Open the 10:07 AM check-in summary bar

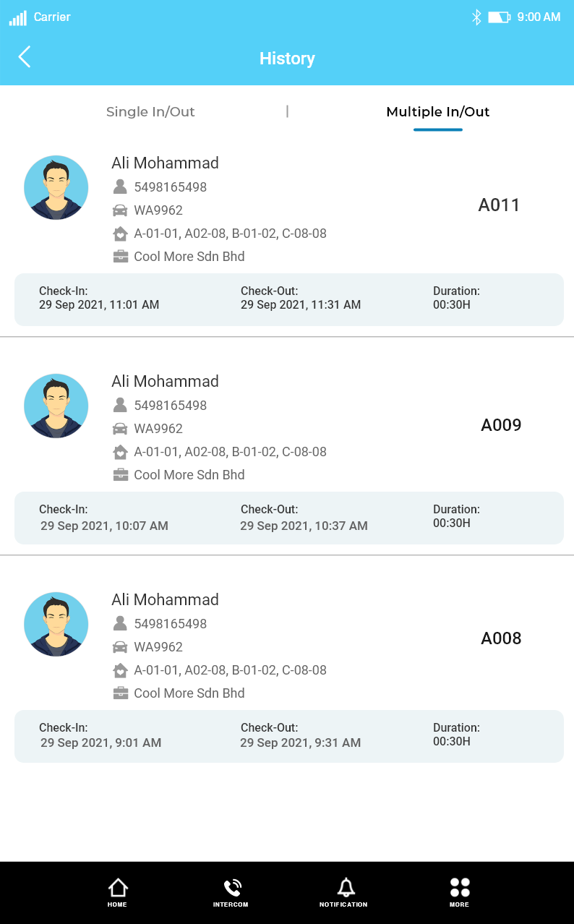click(x=289, y=518)
